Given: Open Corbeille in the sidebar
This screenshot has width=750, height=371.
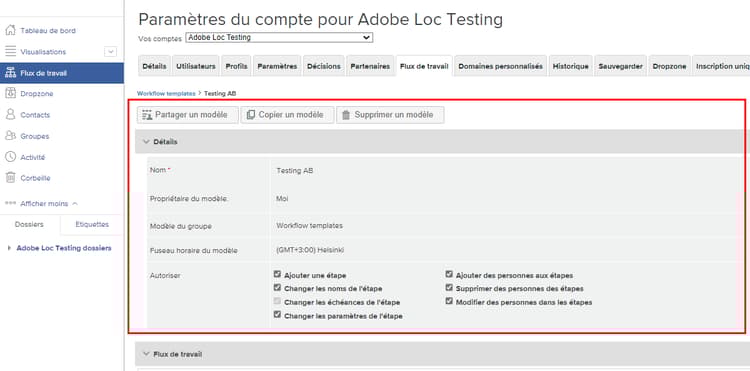Looking at the screenshot, I should pyautogui.click(x=35, y=178).
